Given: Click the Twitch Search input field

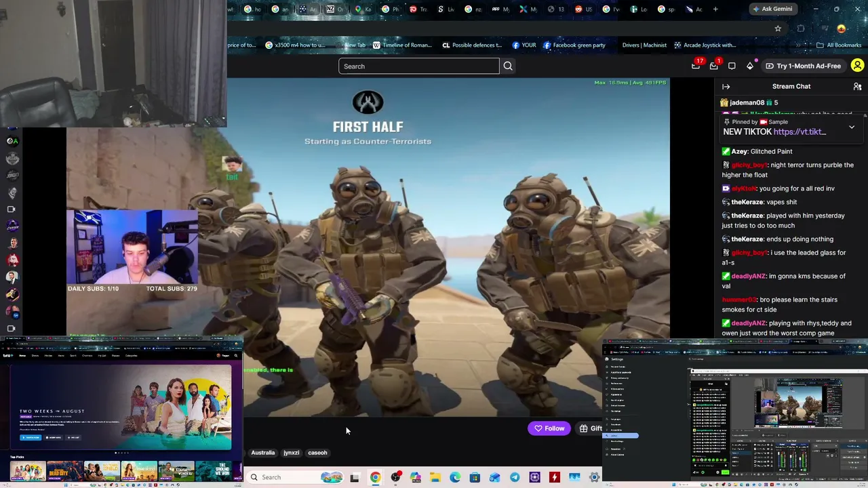Looking at the screenshot, I should (419, 66).
